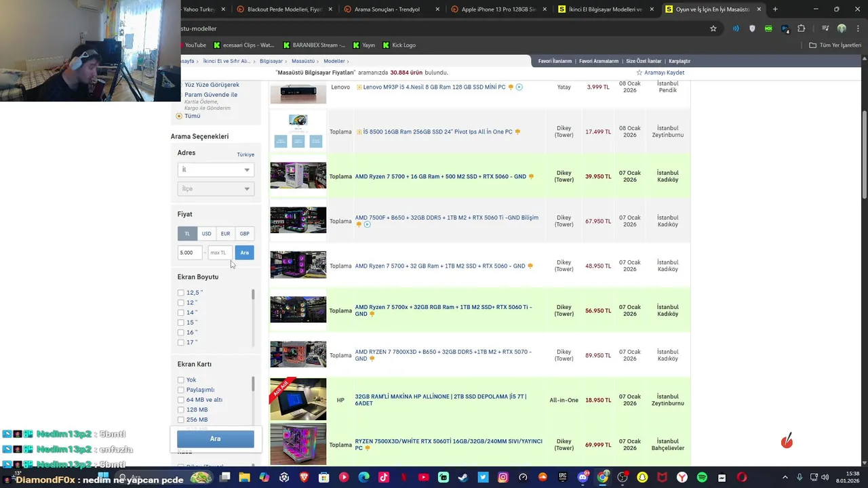Select USD currency tab in Fiyat
Screen dimensions: 868x488
206,234
